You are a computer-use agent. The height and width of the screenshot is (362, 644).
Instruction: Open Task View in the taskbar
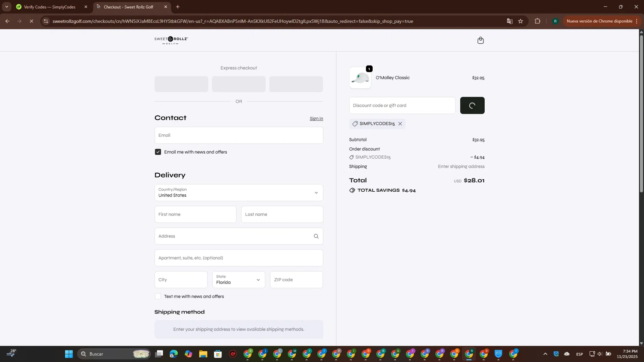tap(159, 354)
